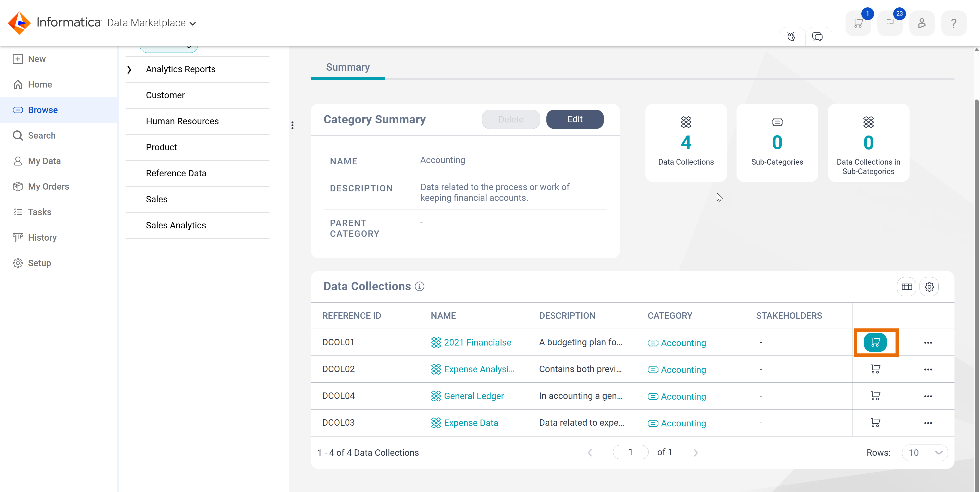This screenshot has width=980, height=492.
Task: Click the page number input field
Action: [630, 452]
